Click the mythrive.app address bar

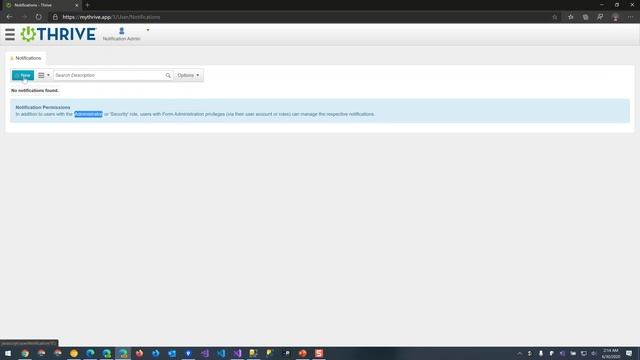[302, 17]
